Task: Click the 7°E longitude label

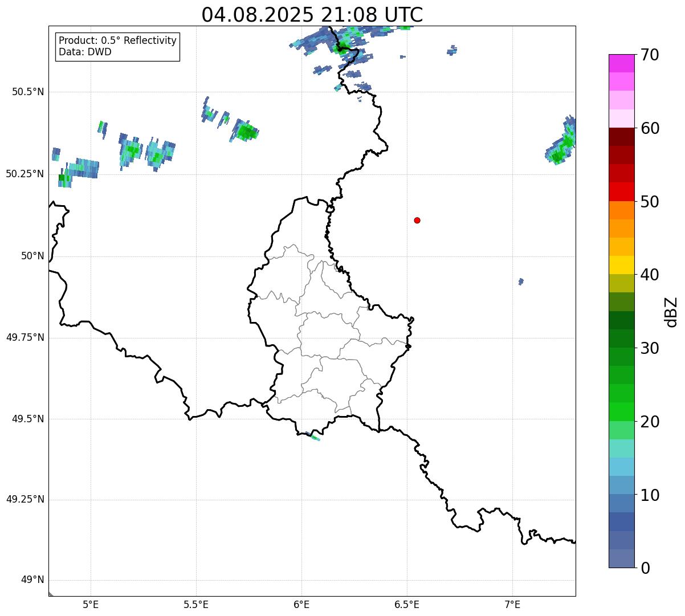Action: [512, 605]
